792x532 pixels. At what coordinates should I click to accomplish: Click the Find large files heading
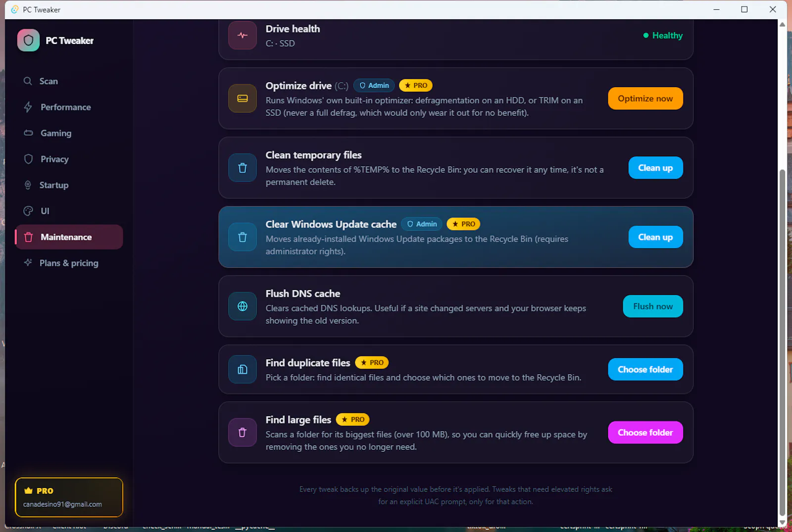[x=298, y=420]
